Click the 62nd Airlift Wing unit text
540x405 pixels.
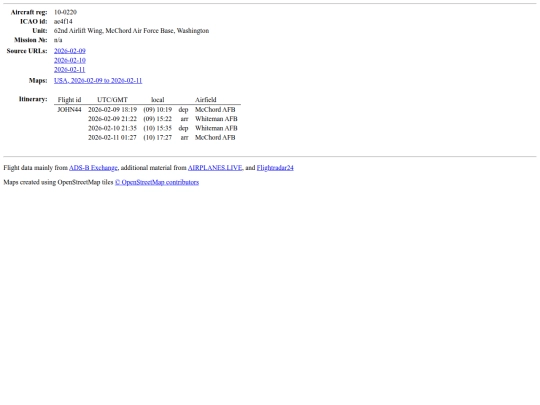tap(131, 31)
